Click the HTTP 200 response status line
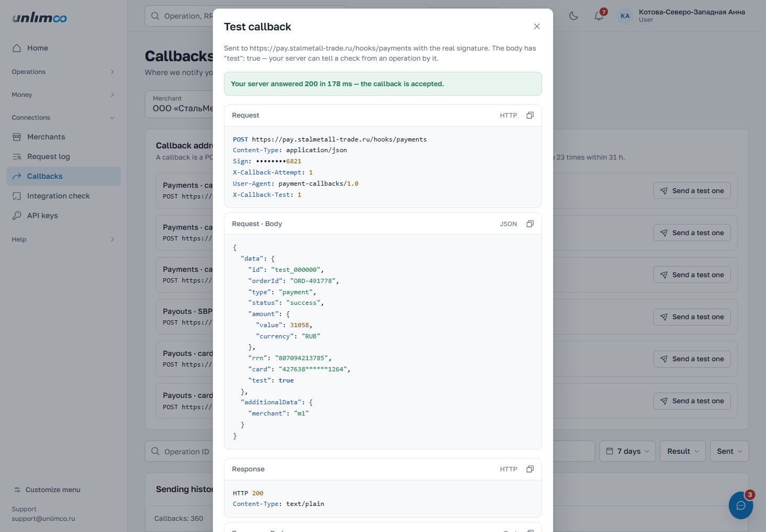 coord(248,493)
